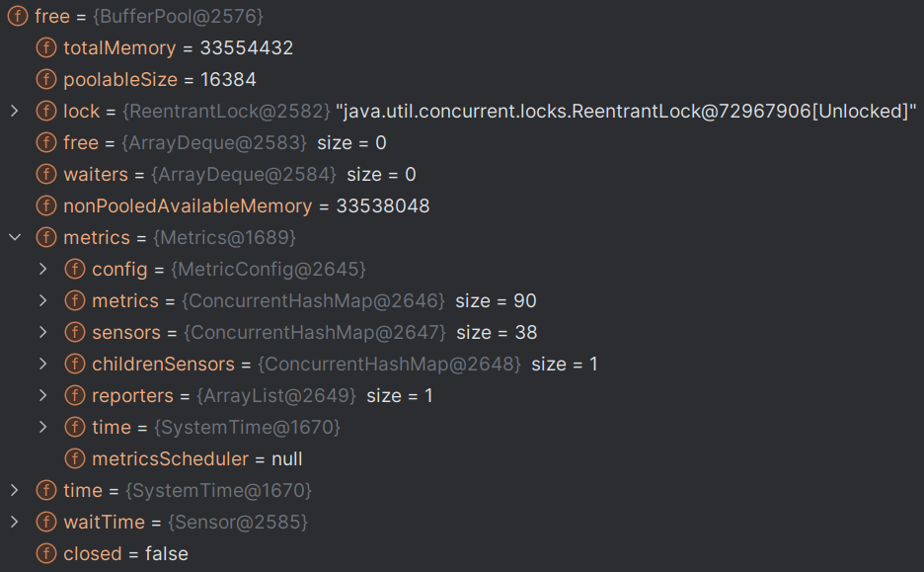Click the field icon next to poolableSize
Image resolution: width=924 pixels, height=572 pixels.
click(46, 80)
